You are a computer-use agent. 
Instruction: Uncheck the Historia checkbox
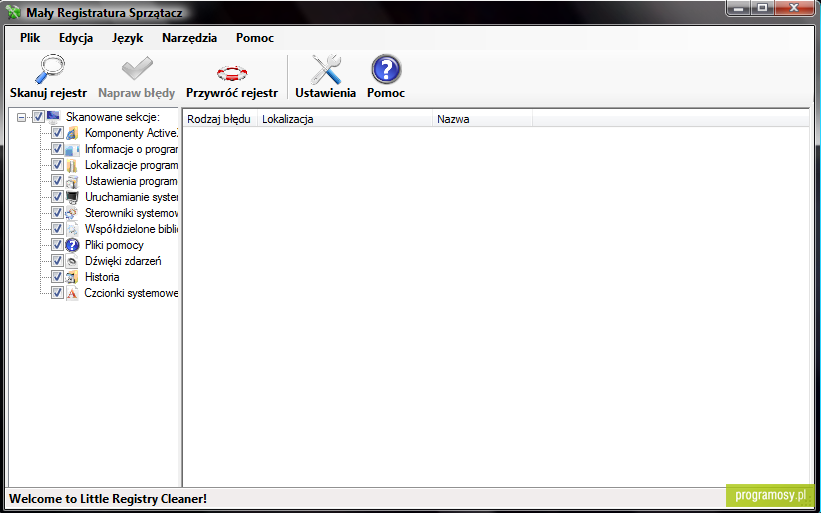(57, 277)
